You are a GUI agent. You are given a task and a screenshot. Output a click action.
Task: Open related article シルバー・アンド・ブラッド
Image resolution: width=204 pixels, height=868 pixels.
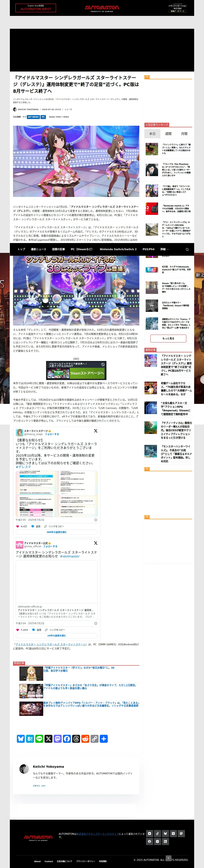click(x=91, y=704)
